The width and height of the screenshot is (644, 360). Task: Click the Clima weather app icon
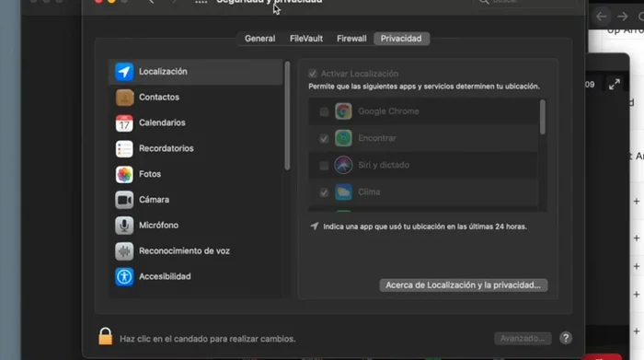point(343,192)
